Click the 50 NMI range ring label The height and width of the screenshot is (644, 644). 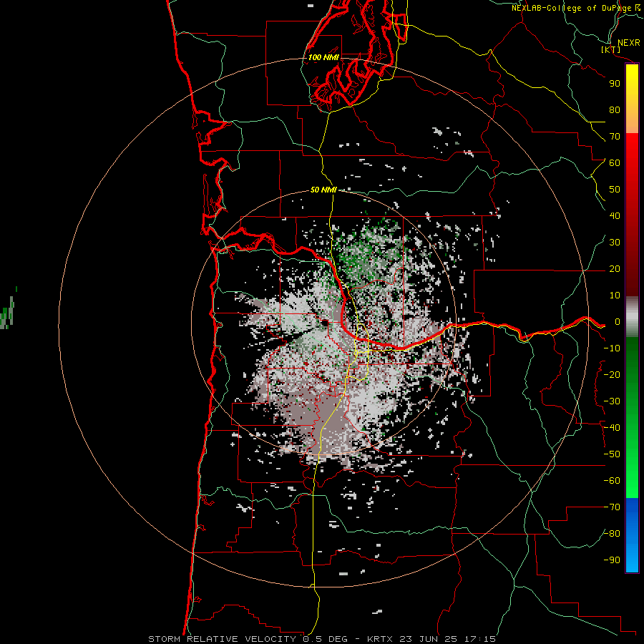323,190
